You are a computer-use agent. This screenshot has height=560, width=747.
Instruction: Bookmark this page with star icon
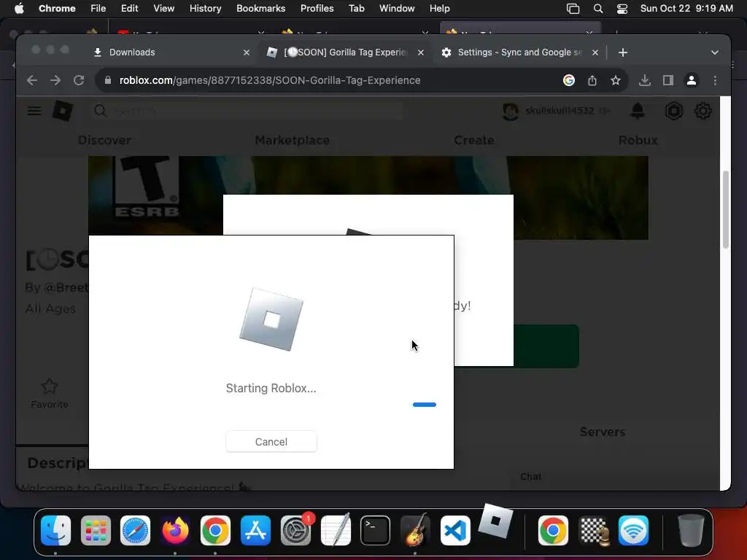pyautogui.click(x=616, y=80)
